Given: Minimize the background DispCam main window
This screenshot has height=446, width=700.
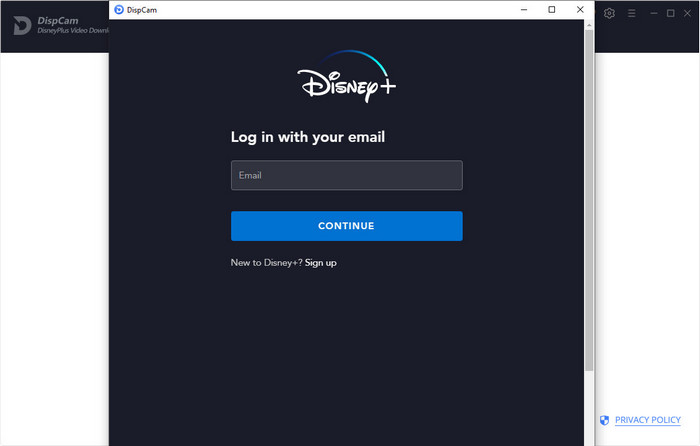Looking at the screenshot, I should (x=654, y=13).
